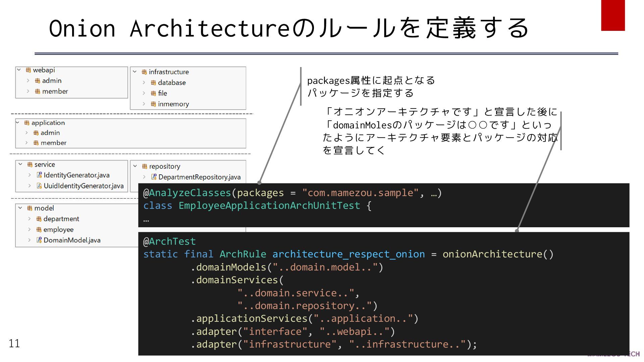The width and height of the screenshot is (644, 362).
Task: Click the onionArchitecture() method call in code
Action: 498,254
